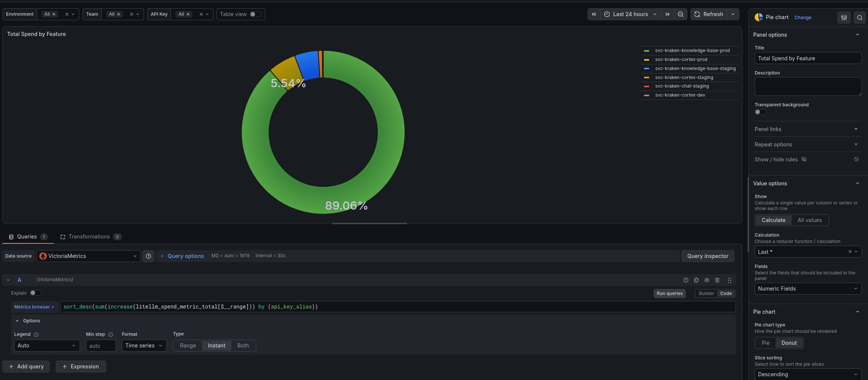Edit the panel Title field
The width and height of the screenshot is (868, 380).
click(x=808, y=58)
